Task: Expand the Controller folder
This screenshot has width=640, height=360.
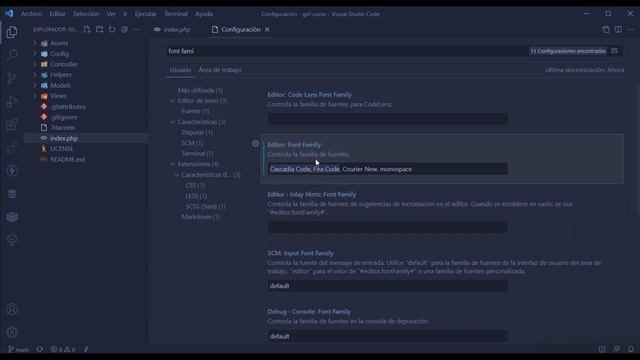Action: [x=64, y=64]
